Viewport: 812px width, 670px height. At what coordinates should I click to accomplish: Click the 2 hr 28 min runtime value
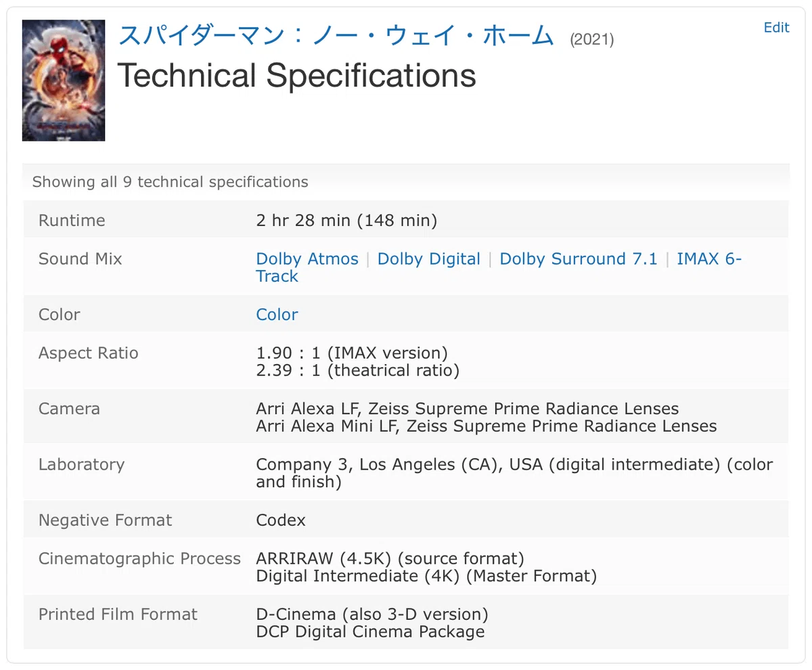pyautogui.click(x=346, y=221)
